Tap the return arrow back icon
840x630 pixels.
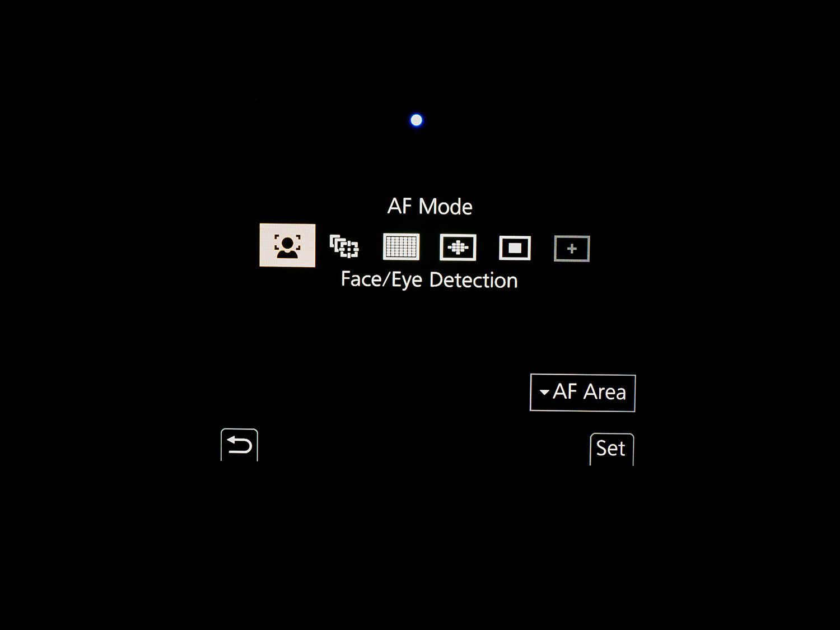coord(239,445)
